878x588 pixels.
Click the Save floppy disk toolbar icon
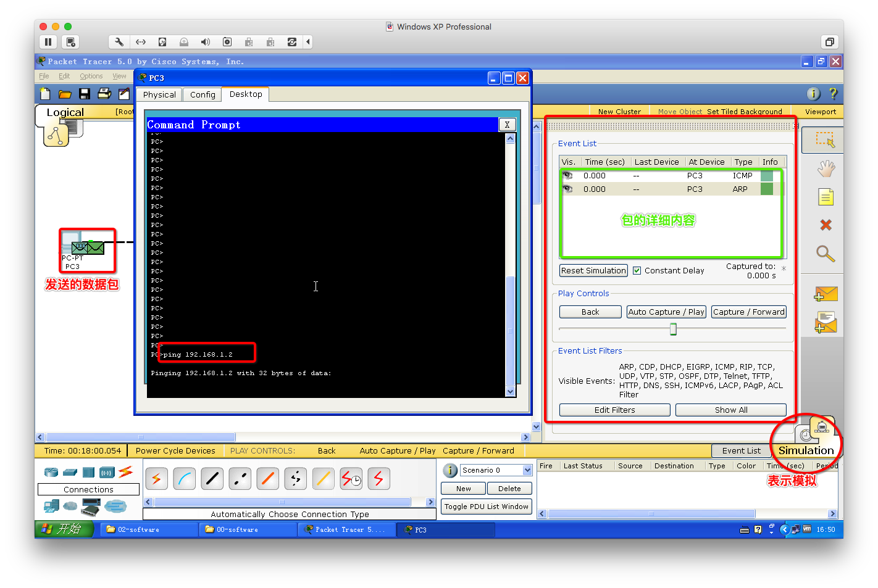coord(85,94)
